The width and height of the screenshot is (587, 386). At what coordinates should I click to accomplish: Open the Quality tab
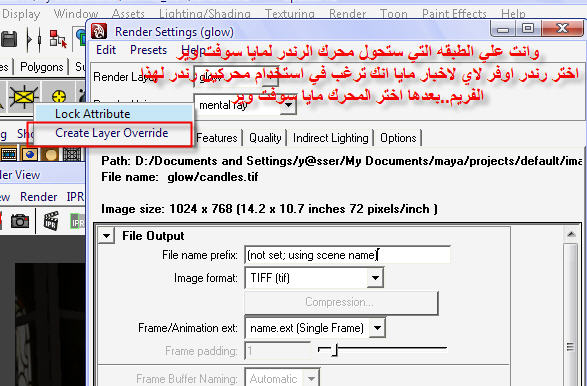tap(265, 138)
